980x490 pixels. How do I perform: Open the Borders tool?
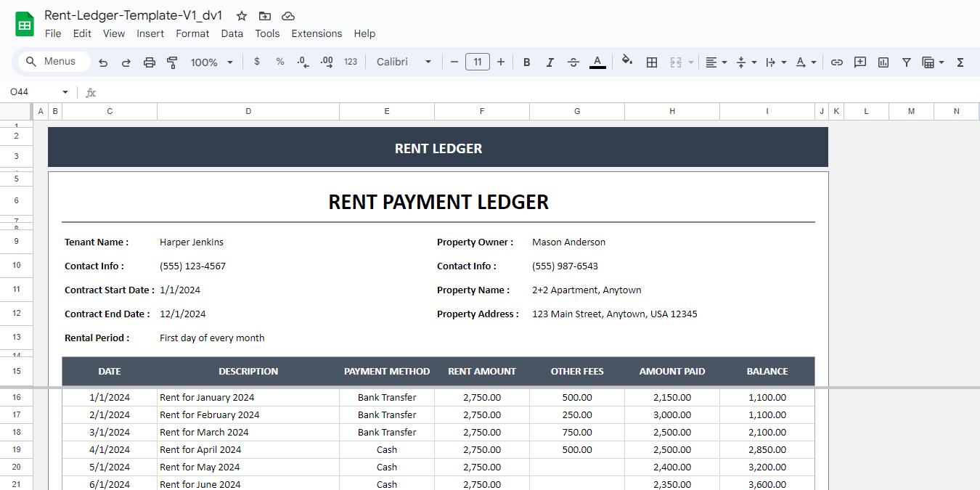point(652,62)
